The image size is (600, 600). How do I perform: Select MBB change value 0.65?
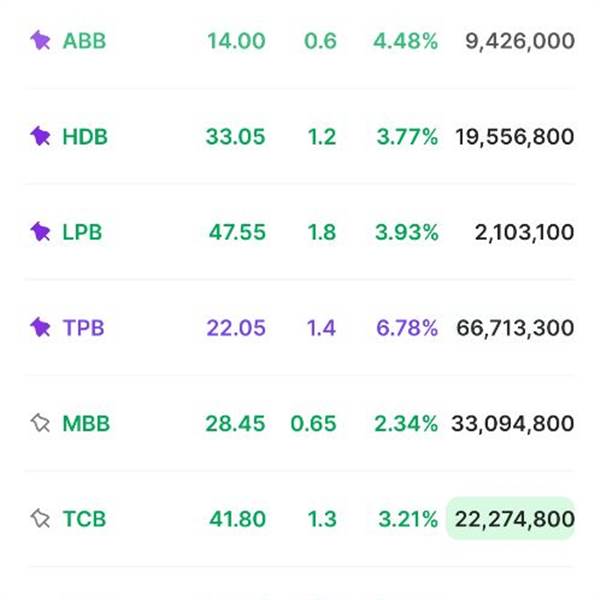(313, 424)
